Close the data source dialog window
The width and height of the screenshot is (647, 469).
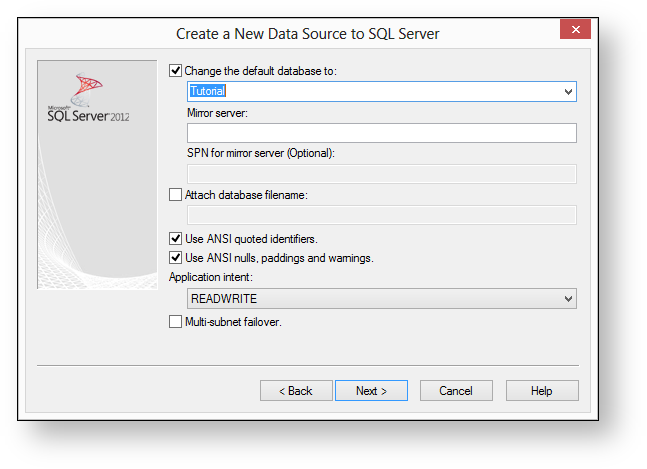[574, 30]
